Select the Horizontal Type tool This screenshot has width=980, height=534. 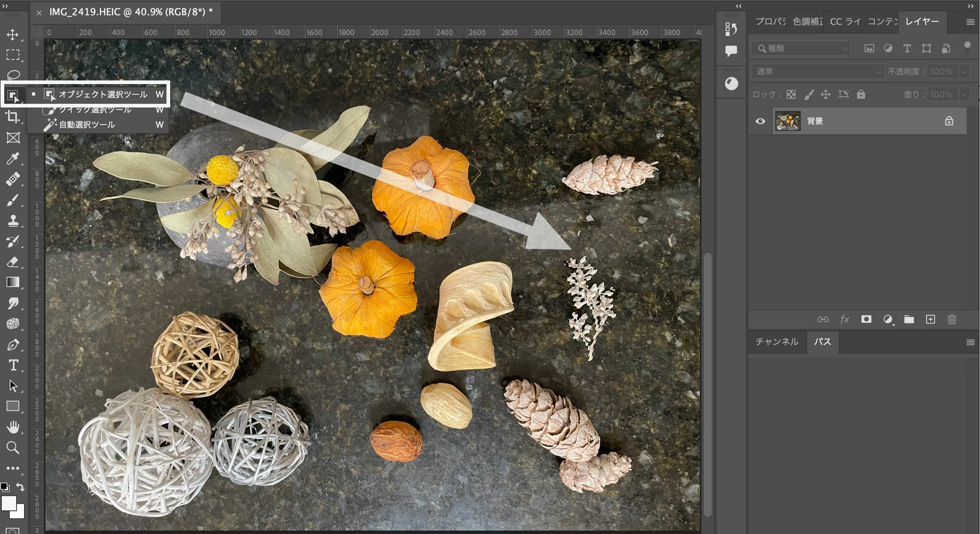pos(13,365)
